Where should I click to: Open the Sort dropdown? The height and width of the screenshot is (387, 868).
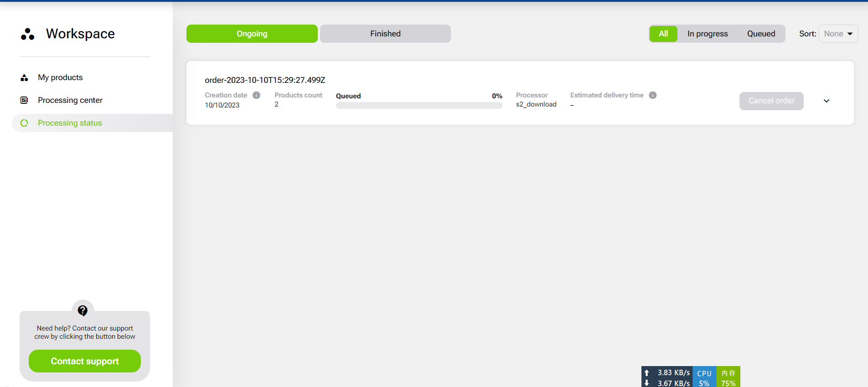(838, 34)
